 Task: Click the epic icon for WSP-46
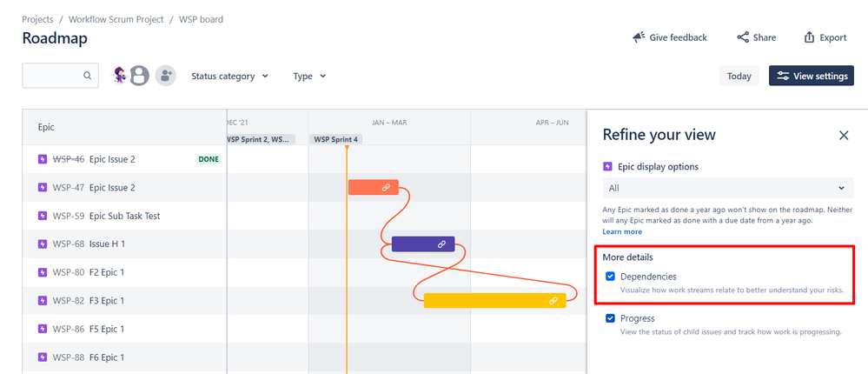click(43, 159)
